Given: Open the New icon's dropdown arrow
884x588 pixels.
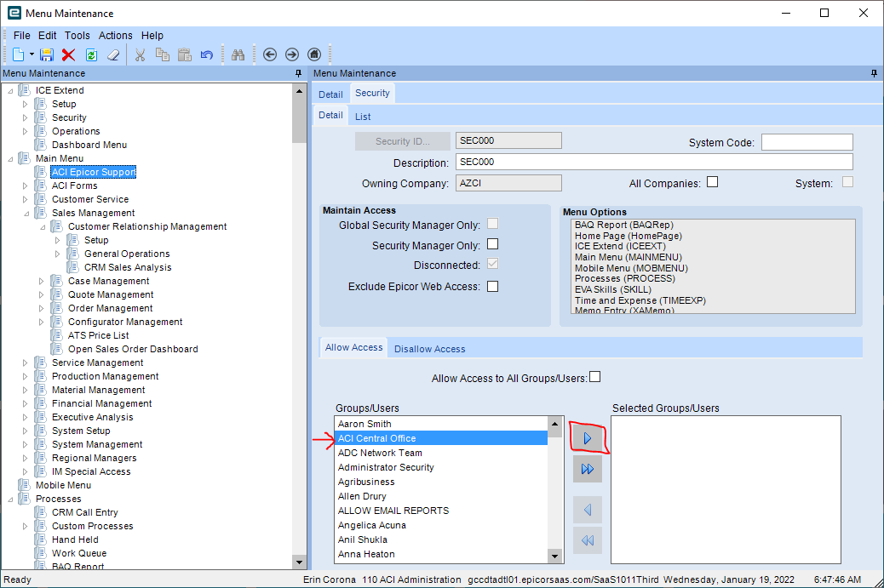Looking at the screenshot, I should (32, 54).
